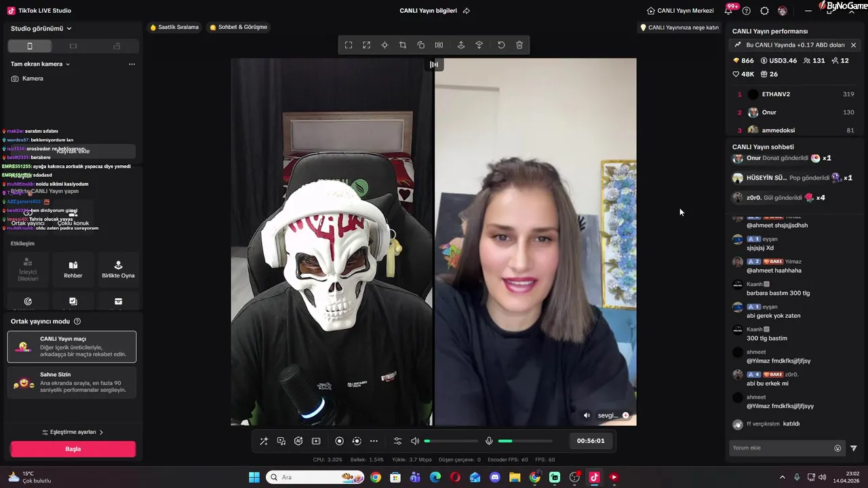Move layer down icon in source toolbar
This screenshot has height=488, width=868.
479,45
